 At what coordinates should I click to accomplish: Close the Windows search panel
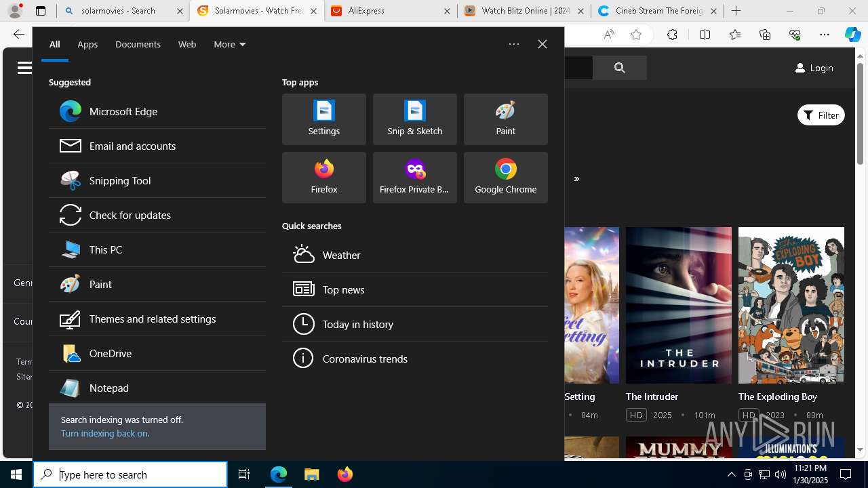coord(542,44)
